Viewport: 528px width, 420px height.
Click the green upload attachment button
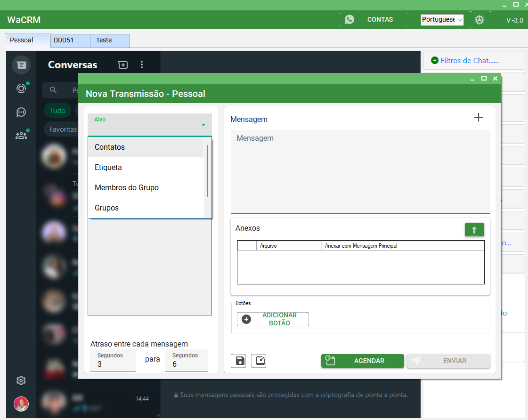[474, 230]
